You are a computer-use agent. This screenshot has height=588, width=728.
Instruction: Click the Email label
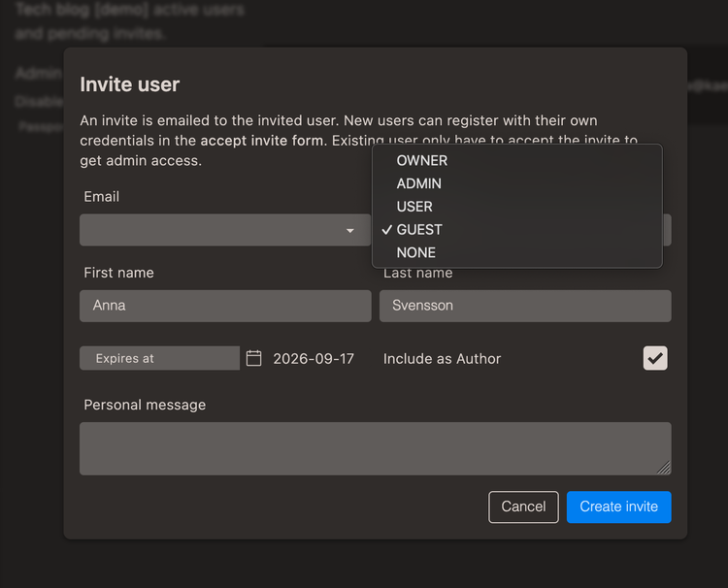(102, 197)
